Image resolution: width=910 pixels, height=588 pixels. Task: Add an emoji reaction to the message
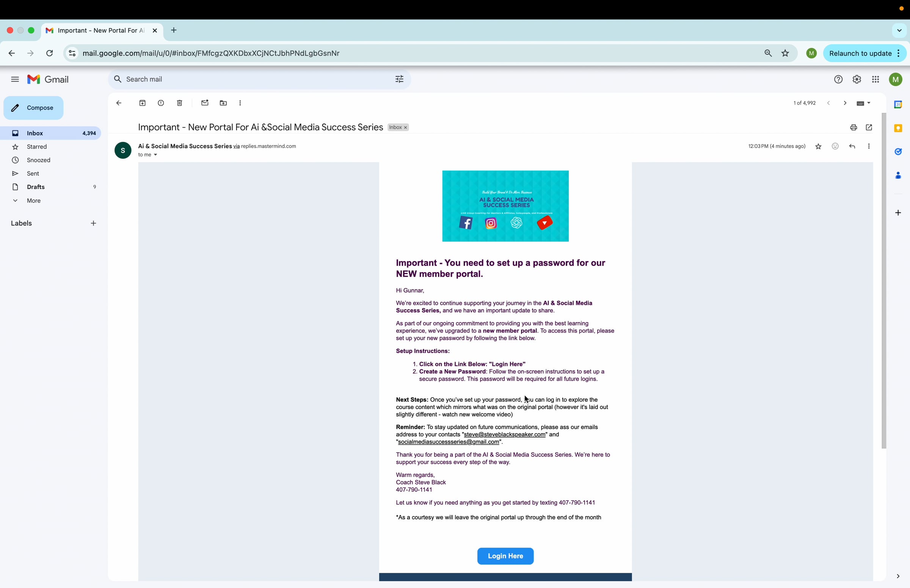[835, 146]
